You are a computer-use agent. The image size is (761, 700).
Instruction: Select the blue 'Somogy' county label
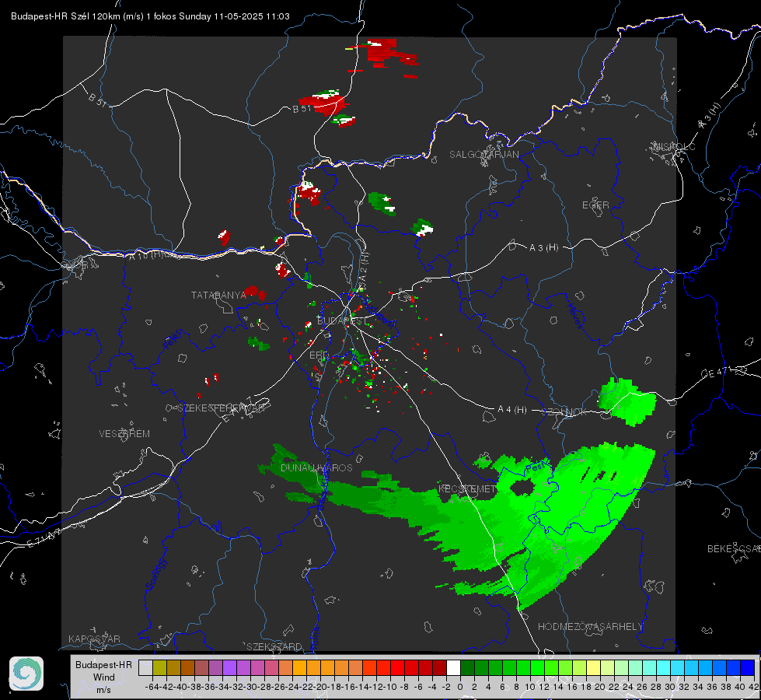click(155, 574)
